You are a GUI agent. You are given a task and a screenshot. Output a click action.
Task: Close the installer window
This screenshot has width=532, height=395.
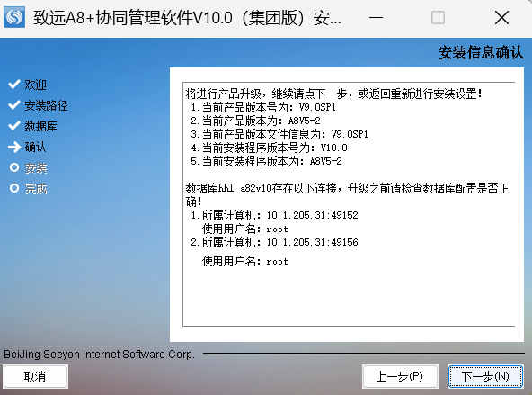click(x=501, y=18)
